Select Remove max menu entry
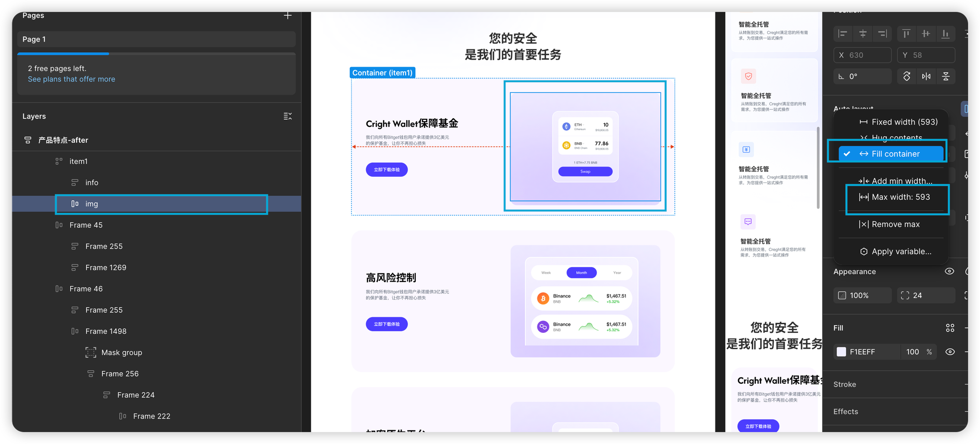This screenshot has width=980, height=444. pyautogui.click(x=895, y=224)
